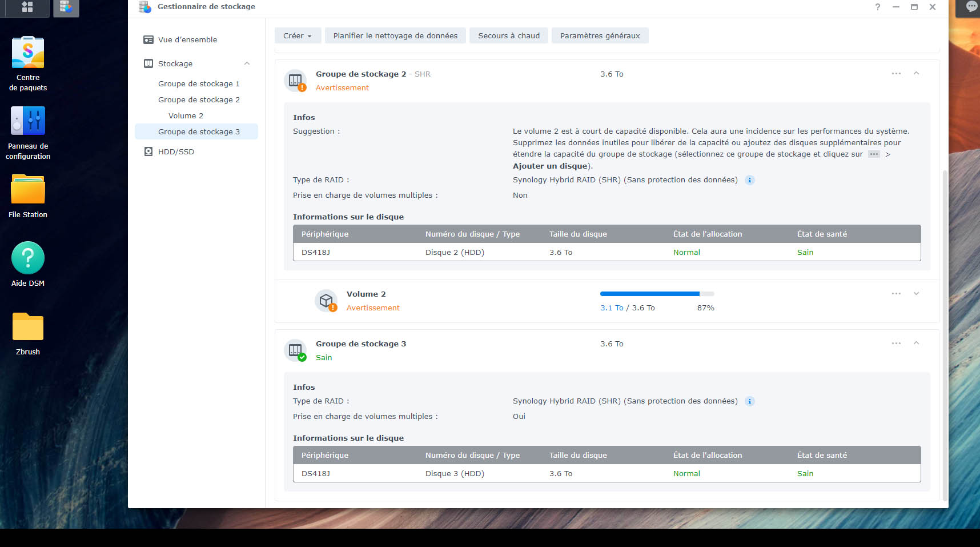Click the Volume 2 title in main panel

[366, 294]
